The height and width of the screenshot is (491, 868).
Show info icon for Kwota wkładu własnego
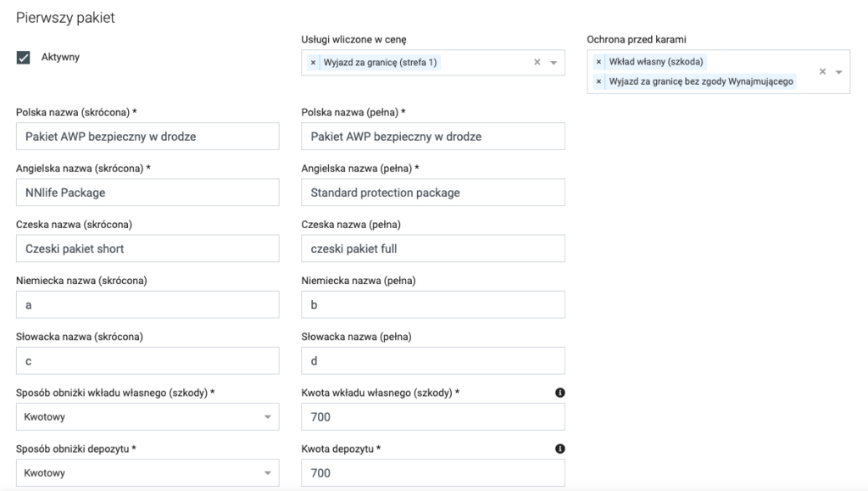[x=559, y=393]
